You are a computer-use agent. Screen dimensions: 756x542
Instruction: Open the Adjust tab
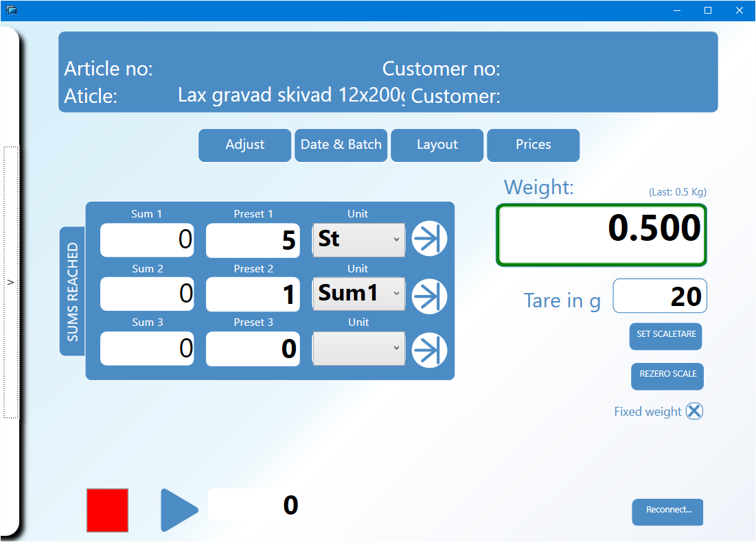pos(245,145)
